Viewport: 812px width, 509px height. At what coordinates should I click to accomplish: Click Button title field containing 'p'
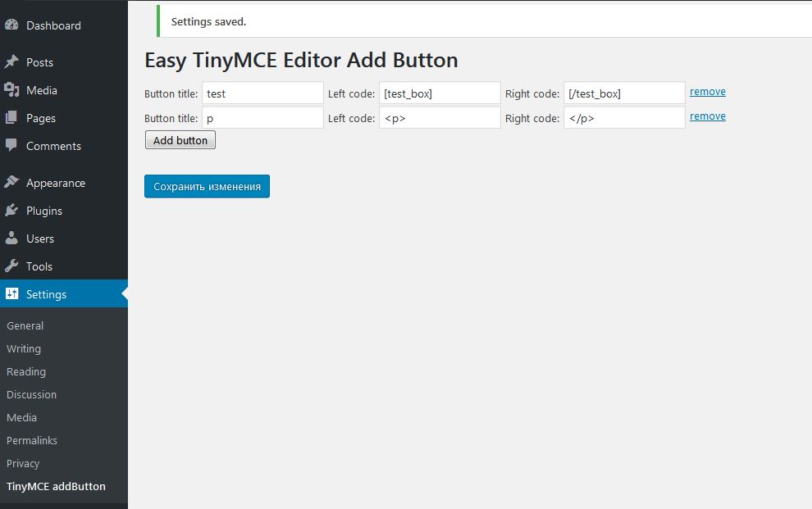tap(262, 117)
